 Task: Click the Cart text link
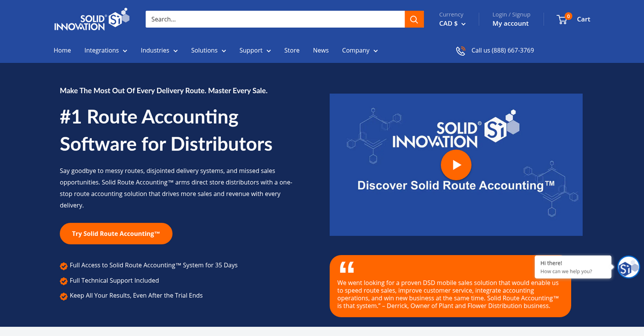pos(583,19)
